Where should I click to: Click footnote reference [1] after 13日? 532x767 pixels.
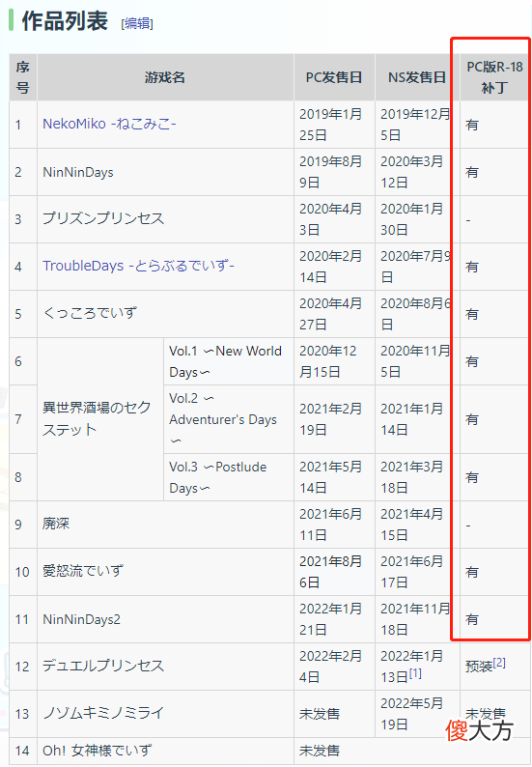[x=415, y=673]
